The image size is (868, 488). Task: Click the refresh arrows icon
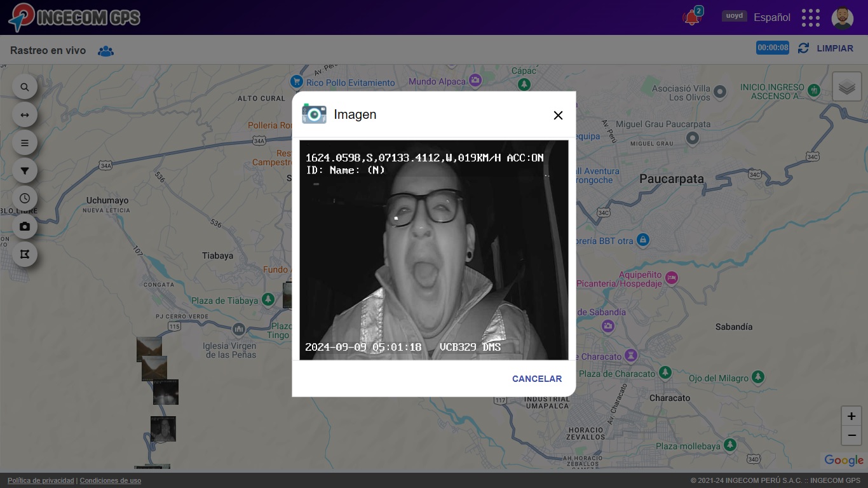click(803, 48)
